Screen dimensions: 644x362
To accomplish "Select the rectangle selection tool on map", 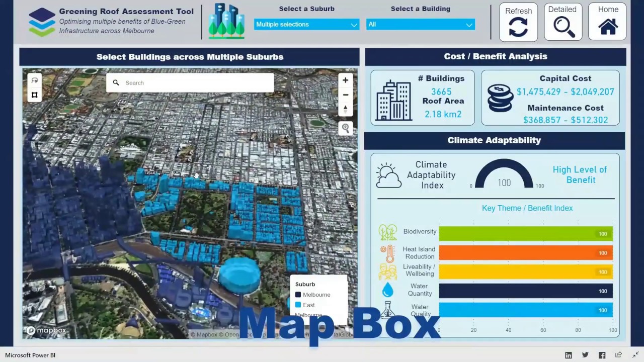I will (35, 95).
